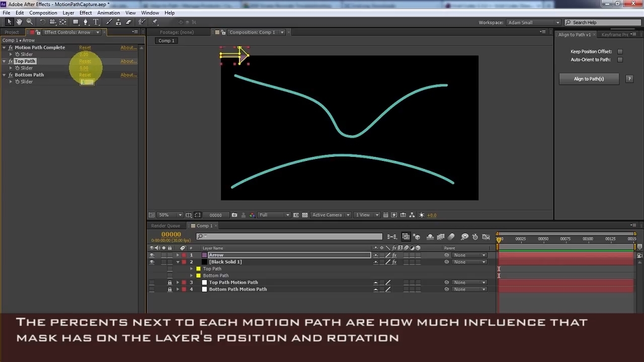
Task: Select the Hand tool
Action: [x=19, y=22]
